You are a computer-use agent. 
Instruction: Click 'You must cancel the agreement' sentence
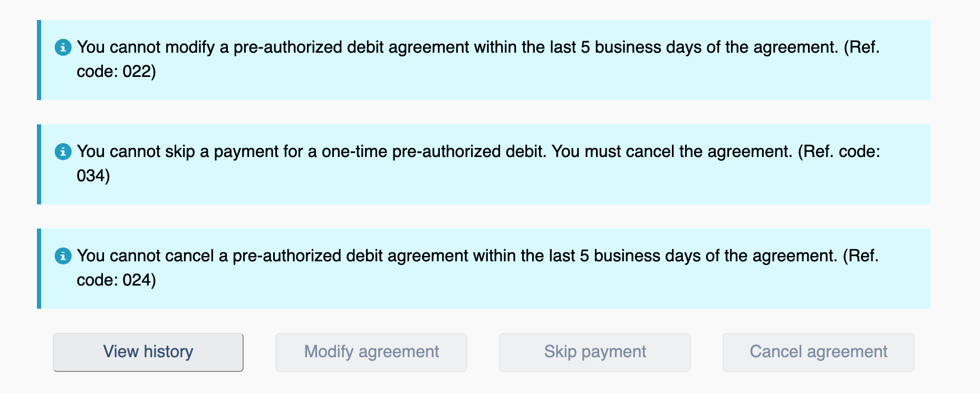coord(671,152)
